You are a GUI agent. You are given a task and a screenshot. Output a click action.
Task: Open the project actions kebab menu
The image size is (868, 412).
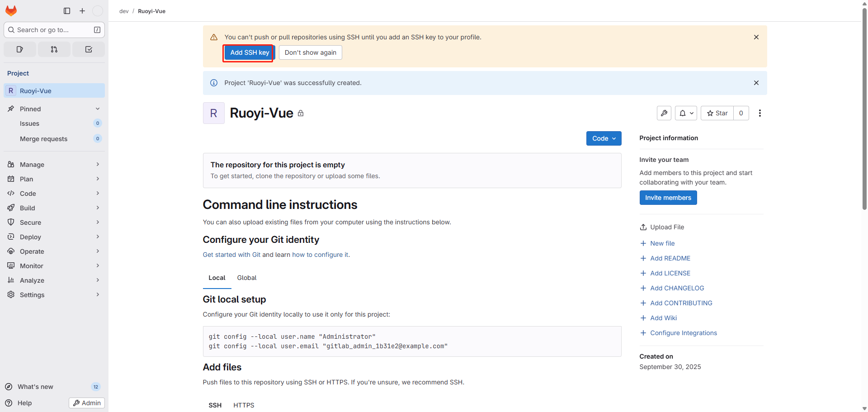(x=760, y=113)
